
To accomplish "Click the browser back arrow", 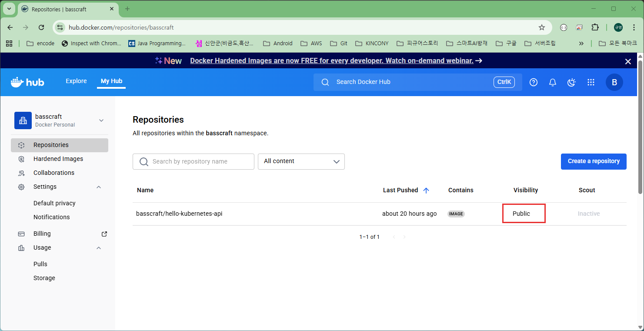I will (10, 27).
